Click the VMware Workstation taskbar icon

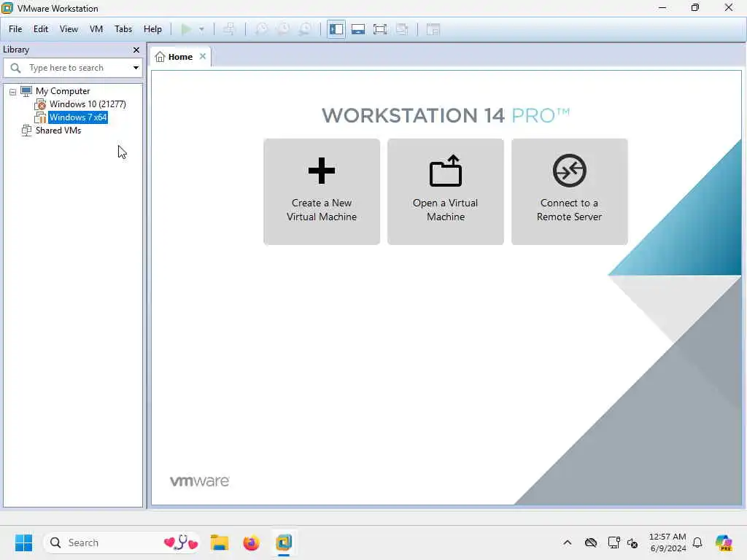[x=284, y=542]
